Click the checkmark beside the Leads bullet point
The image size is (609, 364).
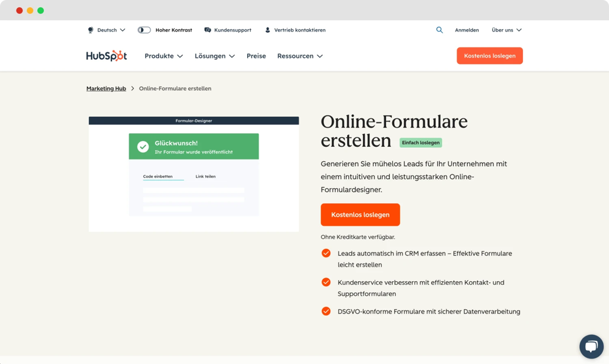coord(326,252)
